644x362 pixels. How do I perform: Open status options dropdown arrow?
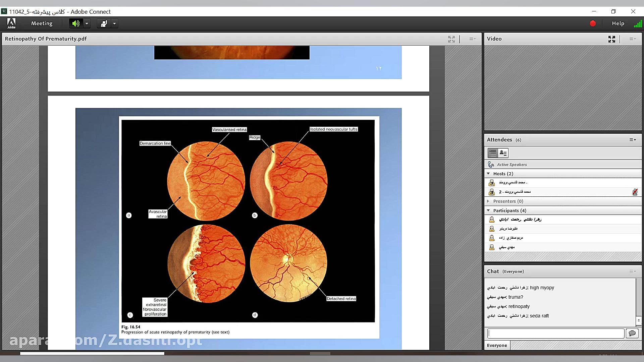[x=114, y=23]
